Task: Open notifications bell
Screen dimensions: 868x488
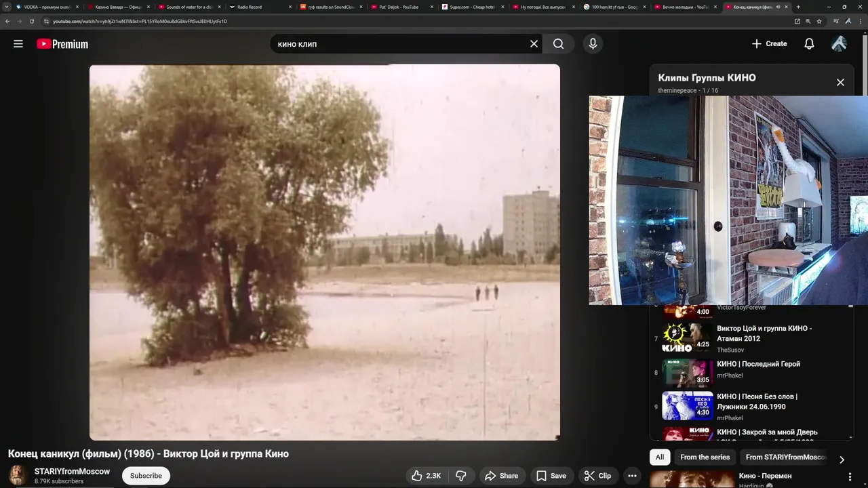Action: click(809, 44)
